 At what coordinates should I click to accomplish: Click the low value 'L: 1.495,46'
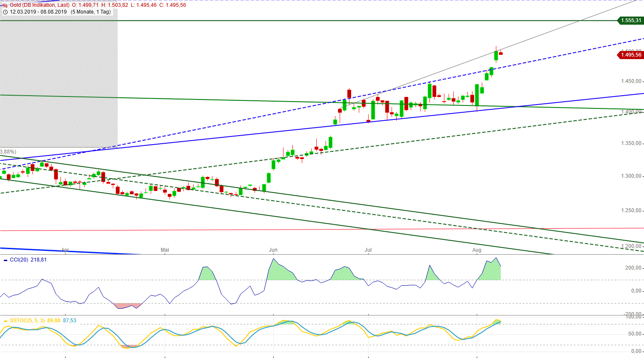coord(143,5)
